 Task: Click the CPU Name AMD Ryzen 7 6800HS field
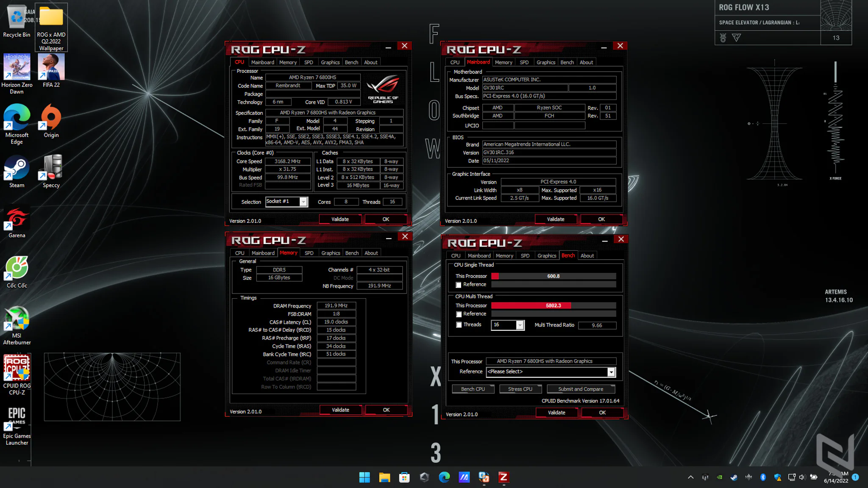tap(312, 78)
